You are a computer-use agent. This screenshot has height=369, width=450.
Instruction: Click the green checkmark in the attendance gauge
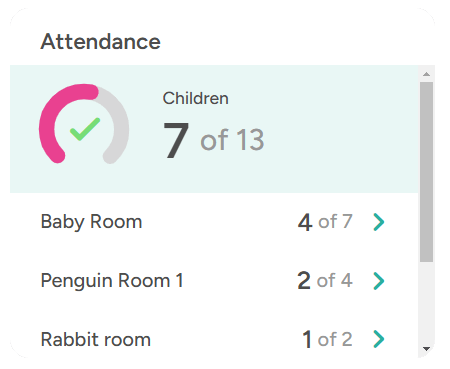point(85,129)
